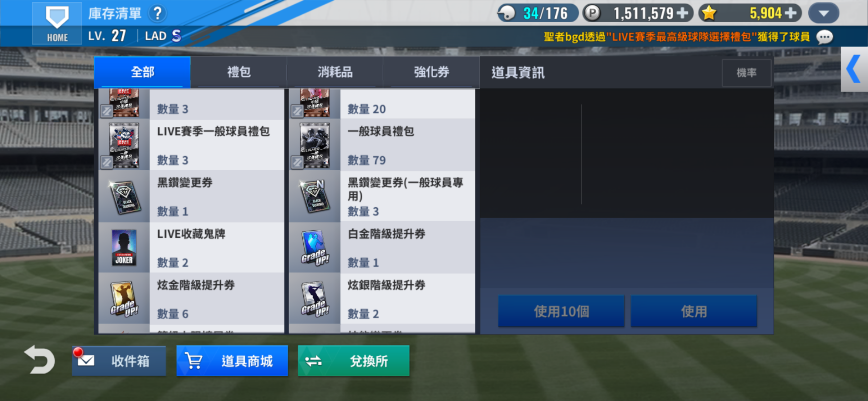
Task: Switch to the 禮包 tab
Action: (239, 72)
